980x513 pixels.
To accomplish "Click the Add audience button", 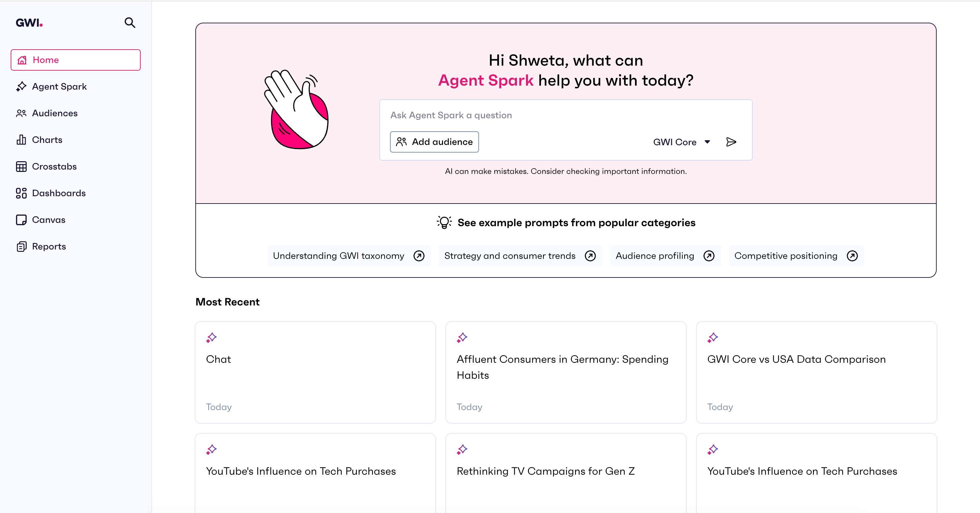I will (434, 142).
